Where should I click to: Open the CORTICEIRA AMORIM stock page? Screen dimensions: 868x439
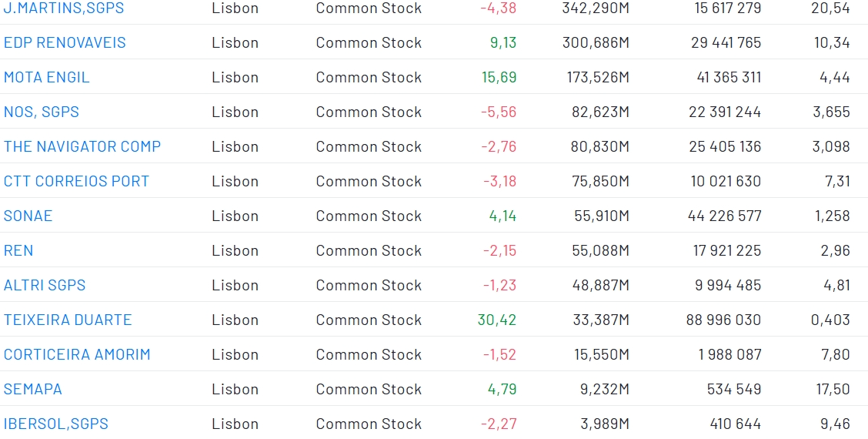[x=77, y=355]
